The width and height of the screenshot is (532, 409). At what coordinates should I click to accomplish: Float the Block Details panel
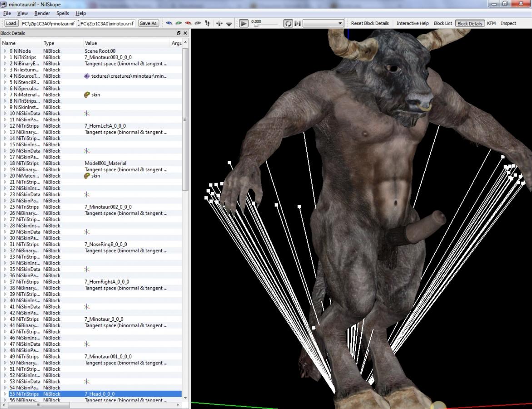pos(179,33)
